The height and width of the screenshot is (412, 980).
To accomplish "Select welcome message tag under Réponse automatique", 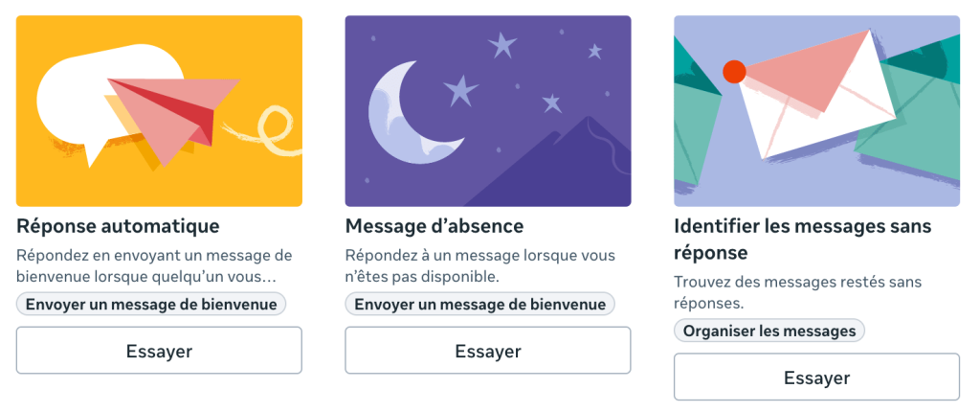I will point(151,304).
